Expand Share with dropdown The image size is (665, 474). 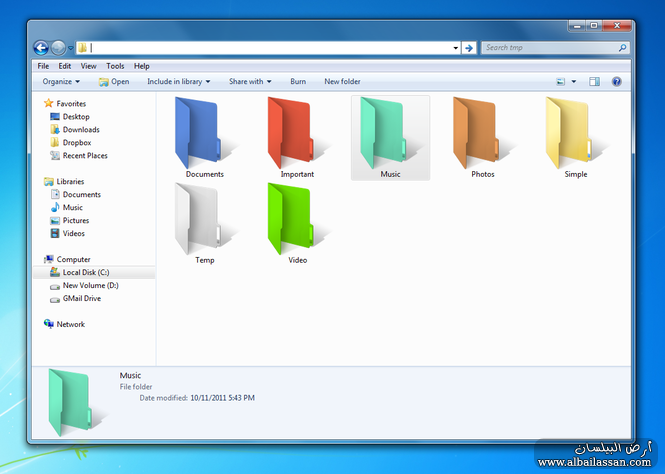click(x=250, y=81)
